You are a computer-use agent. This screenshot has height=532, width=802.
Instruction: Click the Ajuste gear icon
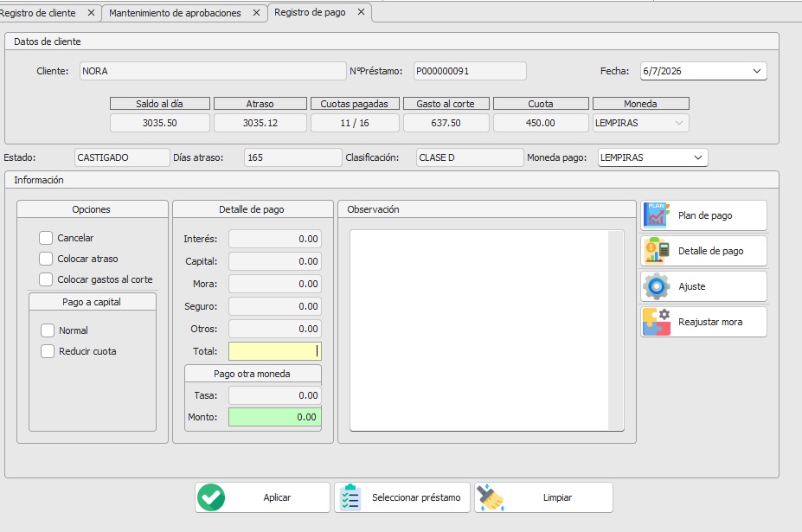(x=657, y=286)
